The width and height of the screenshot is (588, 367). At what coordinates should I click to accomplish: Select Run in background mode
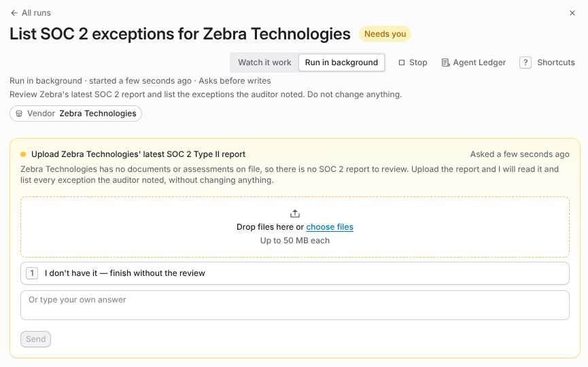[x=341, y=63]
